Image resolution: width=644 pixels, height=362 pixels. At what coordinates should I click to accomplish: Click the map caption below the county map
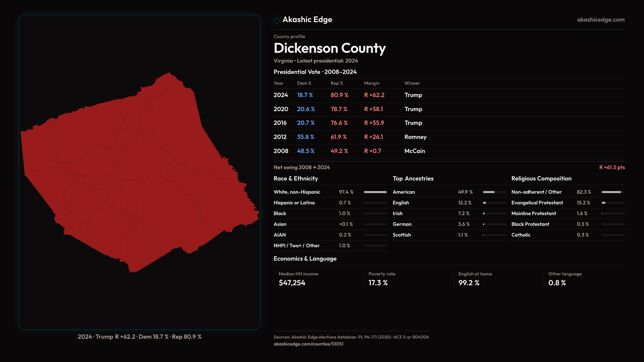[140, 337]
